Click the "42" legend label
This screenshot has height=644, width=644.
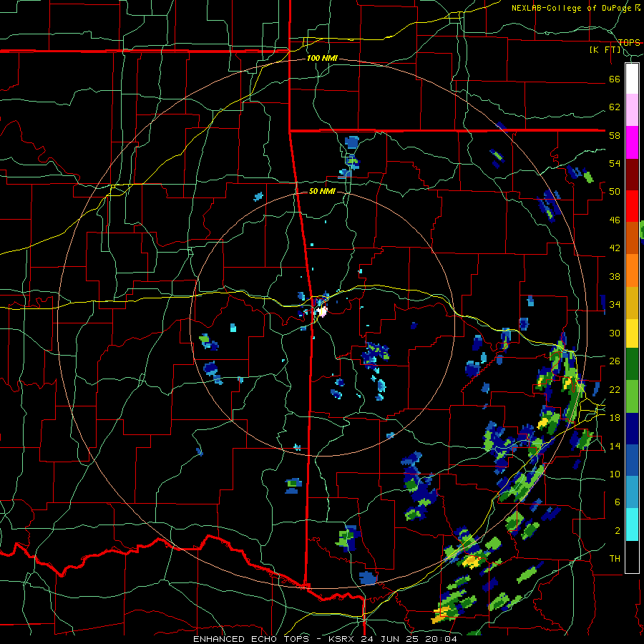[x=615, y=248]
